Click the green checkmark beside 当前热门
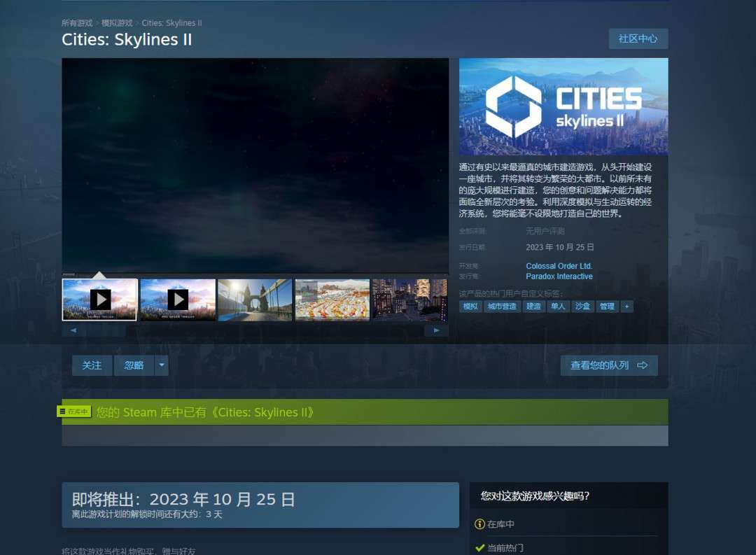The image size is (756, 555). [x=480, y=547]
